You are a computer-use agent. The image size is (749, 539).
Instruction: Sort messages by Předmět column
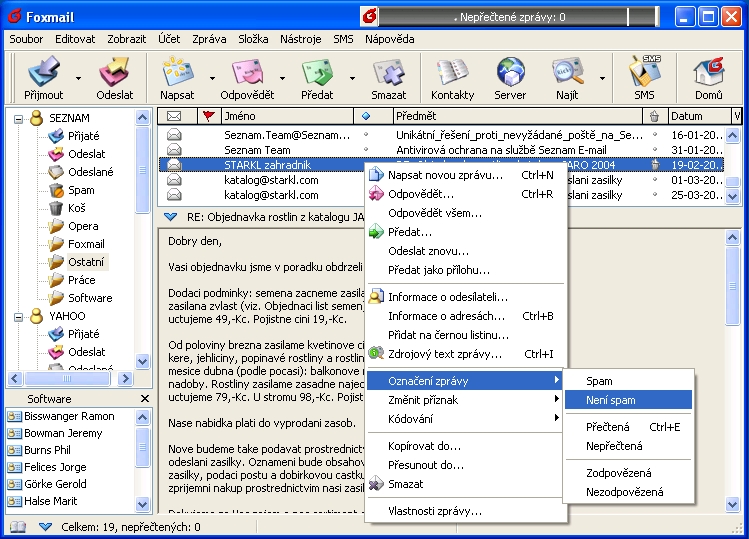517,116
